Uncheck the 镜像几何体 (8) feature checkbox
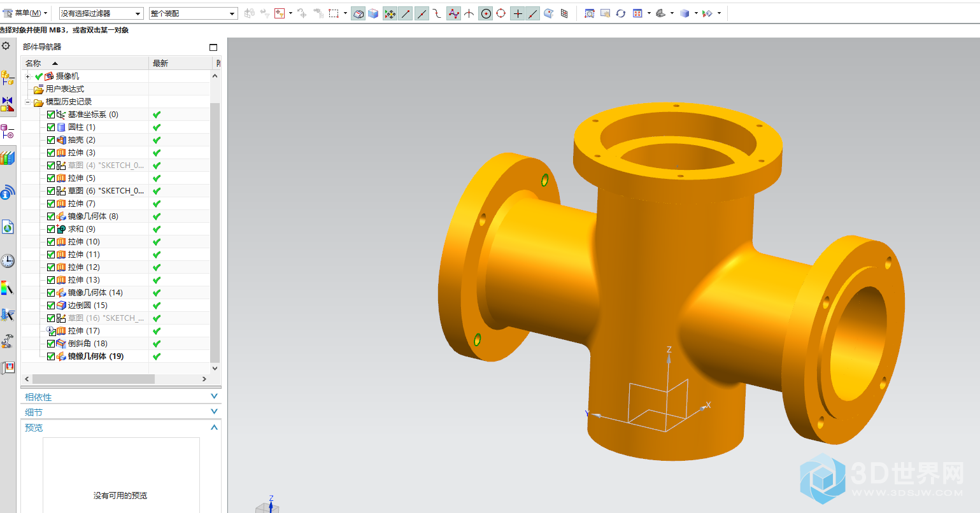980x513 pixels. click(x=51, y=216)
